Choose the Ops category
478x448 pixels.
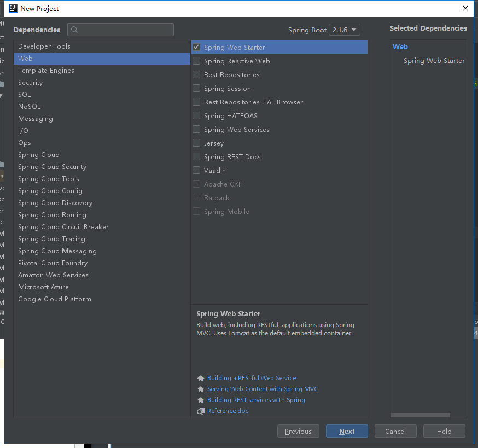[x=102, y=143]
